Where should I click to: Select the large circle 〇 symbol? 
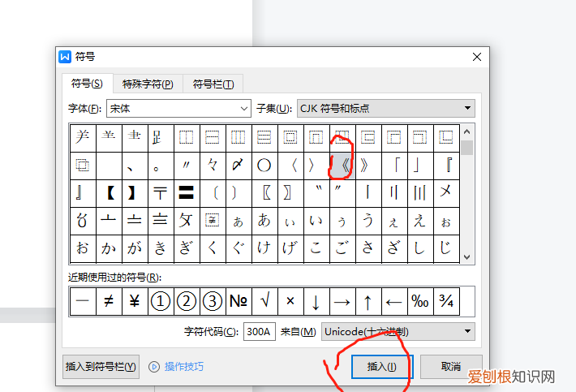click(x=264, y=166)
